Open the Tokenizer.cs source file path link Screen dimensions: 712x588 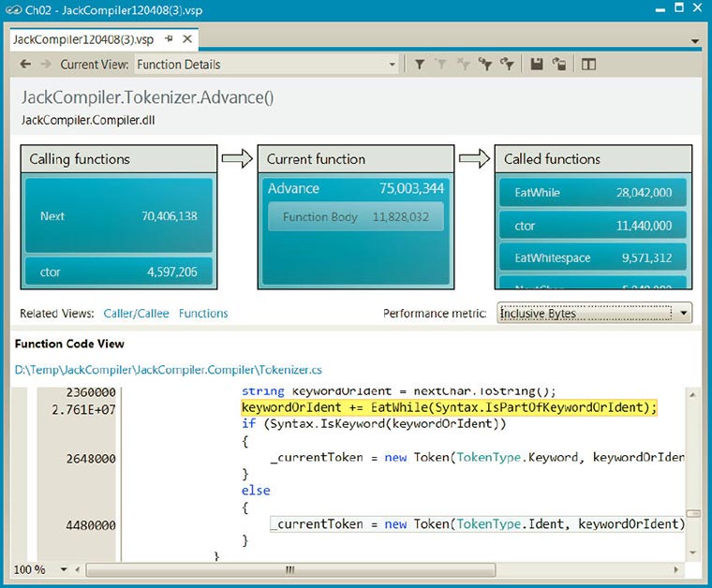pyautogui.click(x=168, y=370)
